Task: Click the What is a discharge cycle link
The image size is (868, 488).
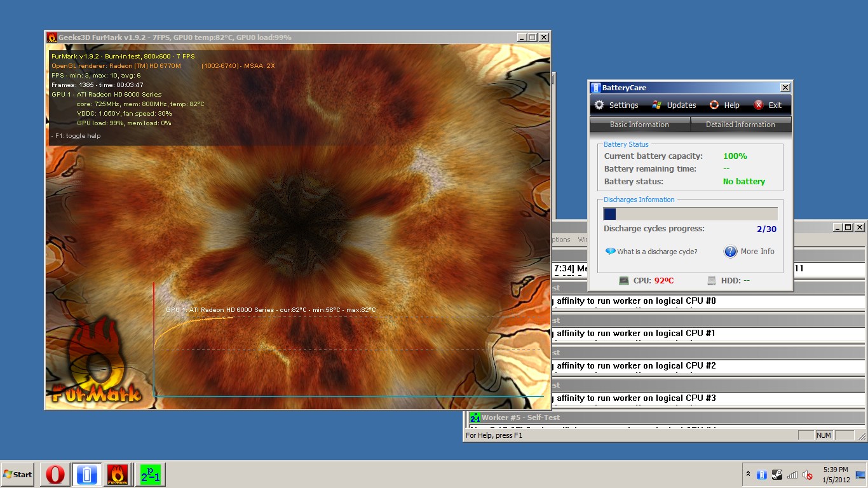Action: [657, 252]
